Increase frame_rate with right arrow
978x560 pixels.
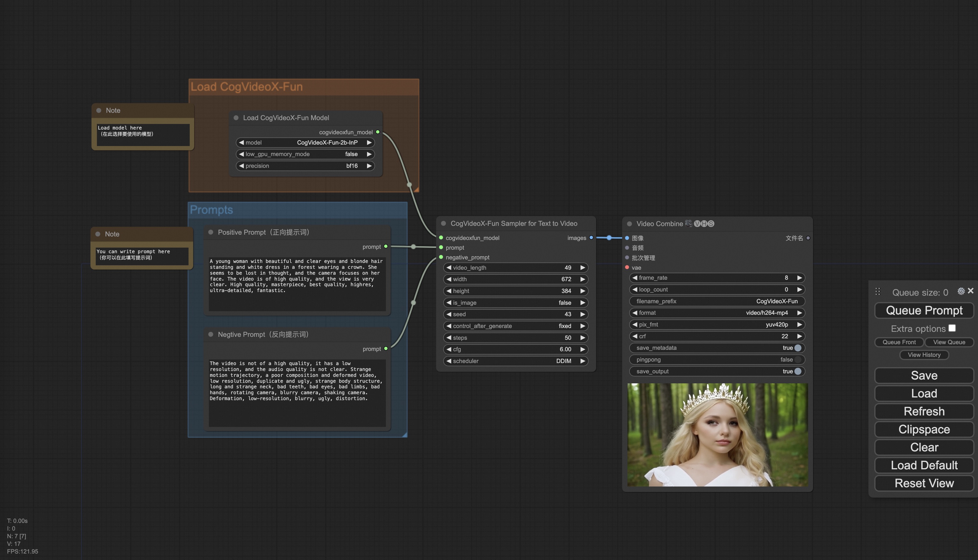click(799, 278)
